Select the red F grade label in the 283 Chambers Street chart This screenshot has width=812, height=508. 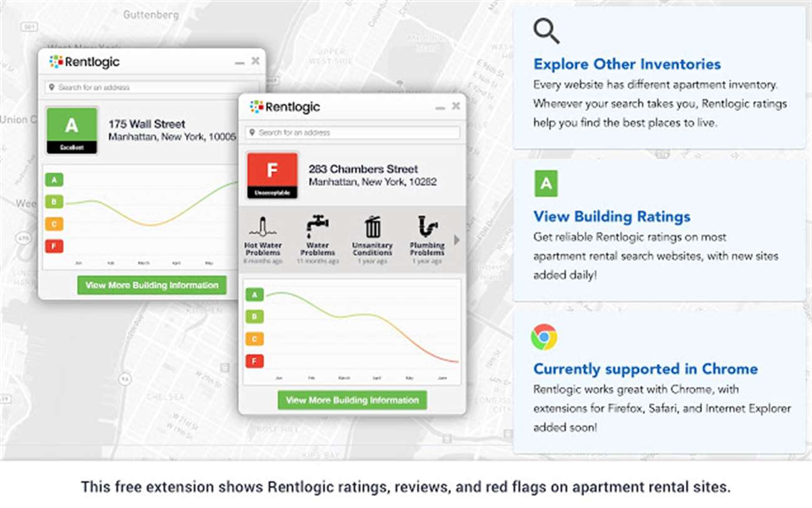(x=254, y=361)
